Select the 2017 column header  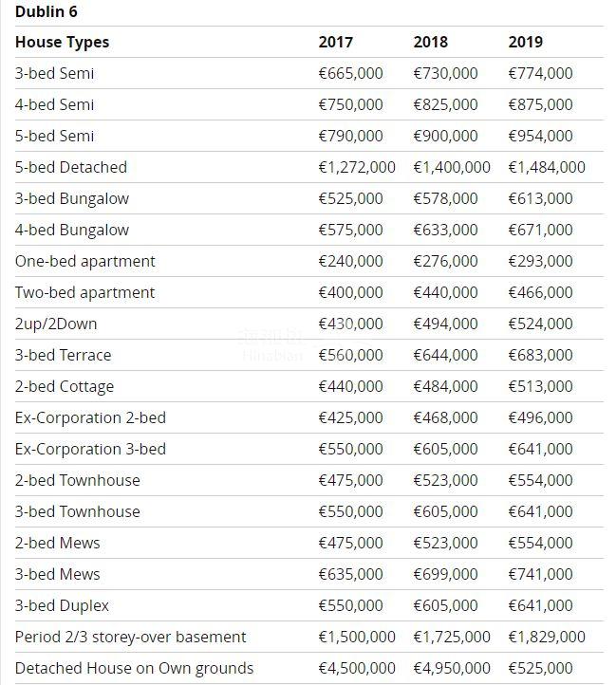pos(335,42)
